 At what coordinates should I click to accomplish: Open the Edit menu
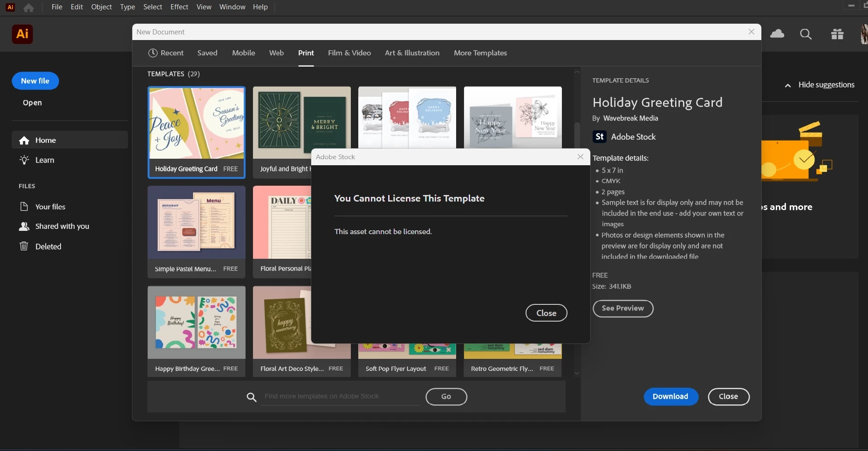(77, 7)
